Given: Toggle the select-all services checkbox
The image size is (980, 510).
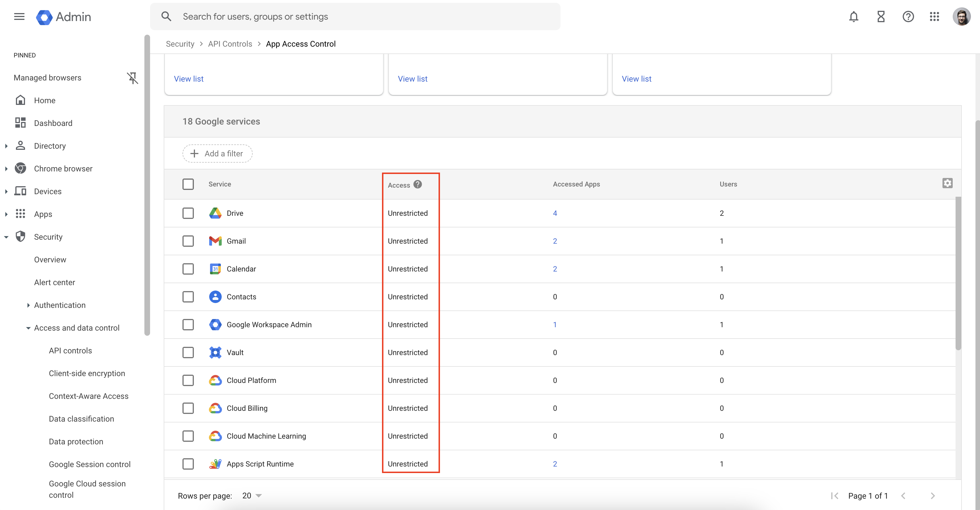Looking at the screenshot, I should tap(188, 184).
